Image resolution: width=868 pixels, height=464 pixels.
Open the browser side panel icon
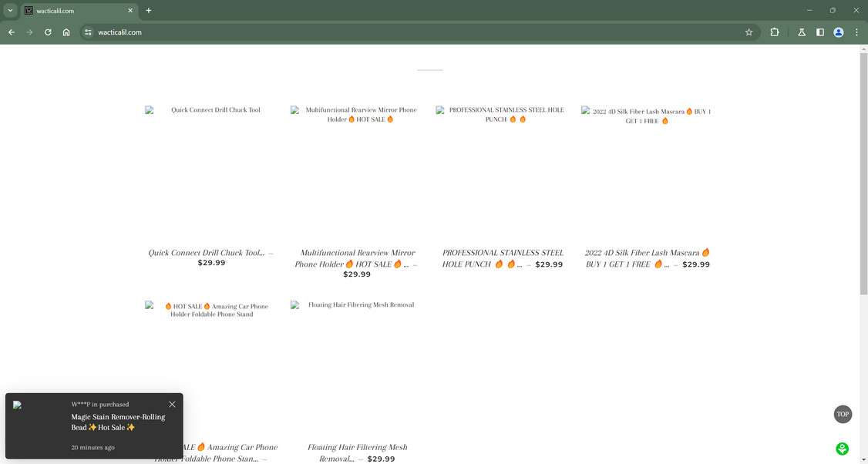click(x=819, y=32)
